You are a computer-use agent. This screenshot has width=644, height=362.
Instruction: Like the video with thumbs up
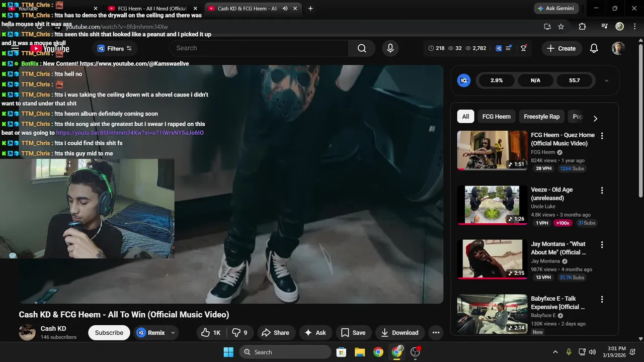click(x=211, y=332)
